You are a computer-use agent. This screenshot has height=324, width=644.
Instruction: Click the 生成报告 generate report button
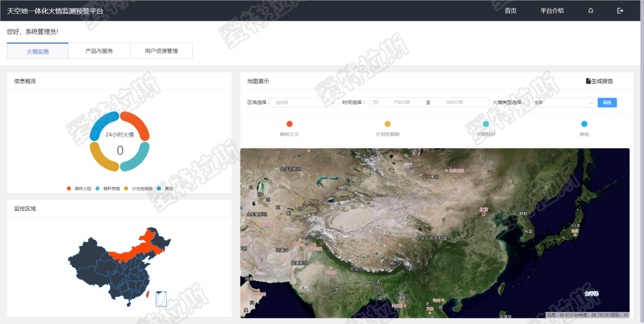pyautogui.click(x=599, y=81)
